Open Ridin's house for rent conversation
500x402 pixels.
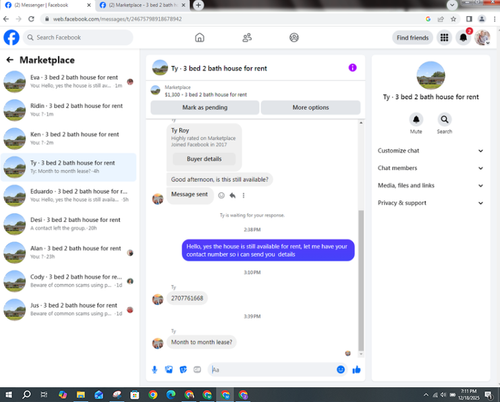coord(68,110)
